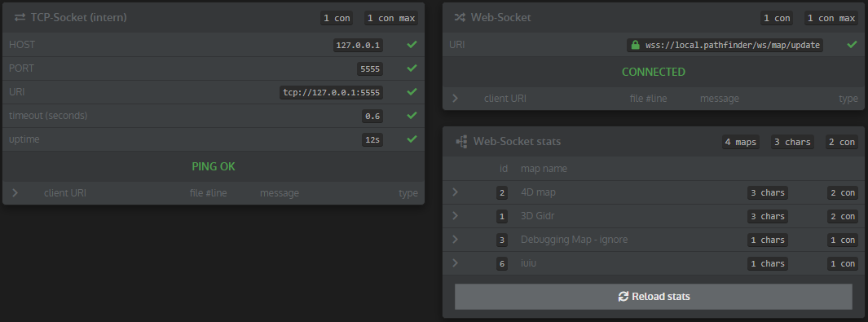Viewport: 868px width, 322px height.
Task: Click the Reload stats button
Action: 653,297
